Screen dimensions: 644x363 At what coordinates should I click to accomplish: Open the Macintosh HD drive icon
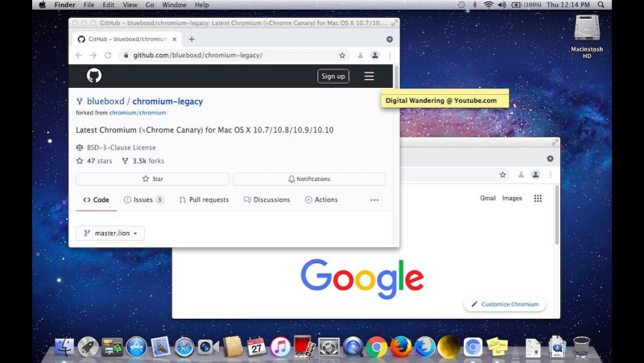[587, 36]
